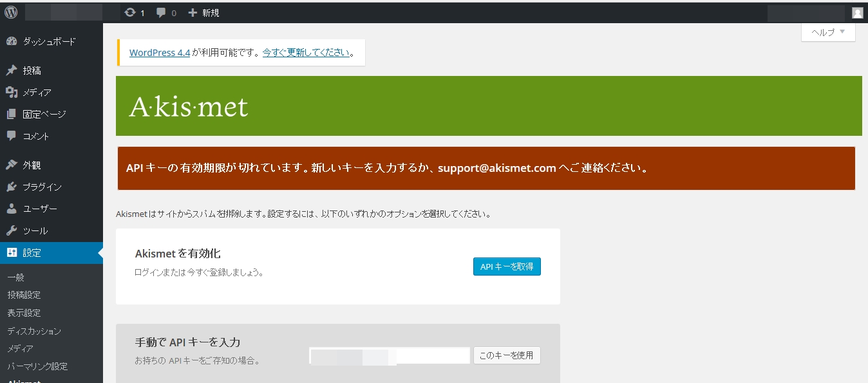Image resolution: width=868 pixels, height=383 pixels.
Task: Click the 固定ページ pages icon
Action: click(x=11, y=114)
